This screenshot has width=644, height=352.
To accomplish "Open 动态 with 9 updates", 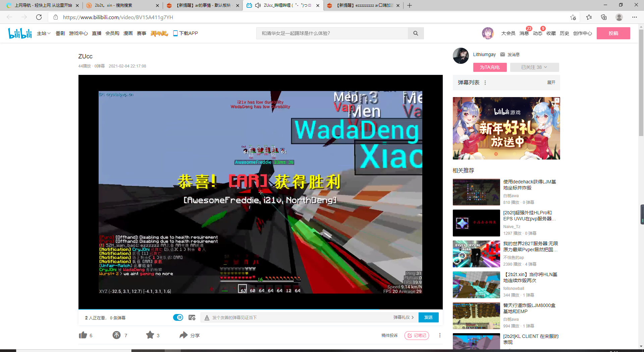I will (x=537, y=33).
